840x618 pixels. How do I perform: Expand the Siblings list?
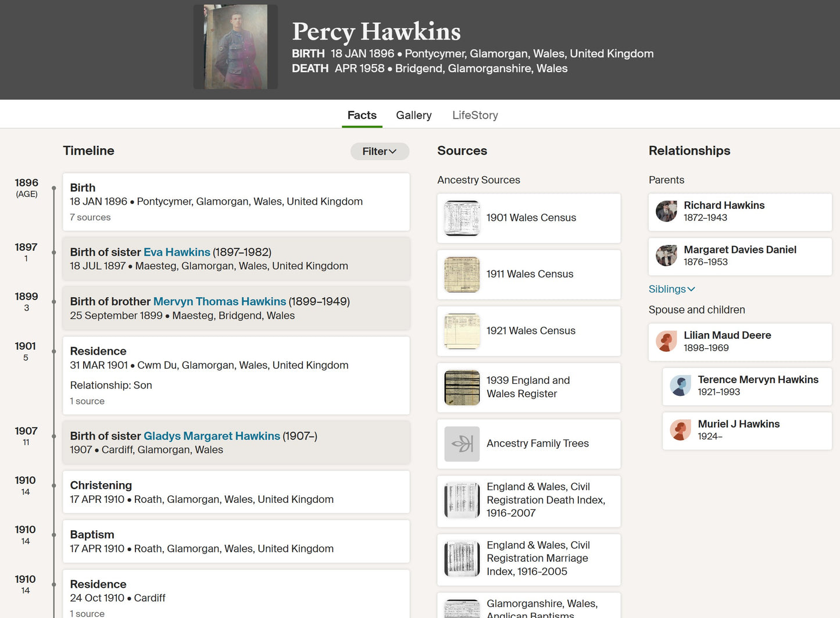pos(671,289)
